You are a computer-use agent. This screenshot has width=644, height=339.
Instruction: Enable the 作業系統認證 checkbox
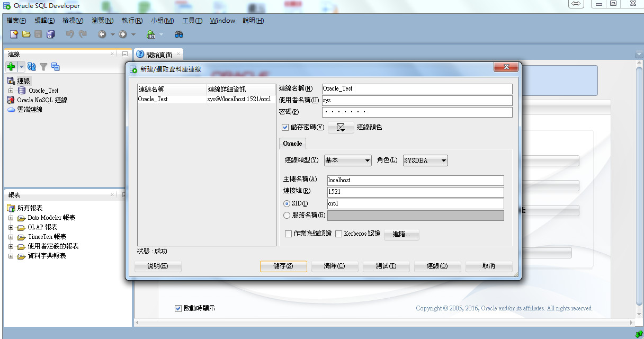pyautogui.click(x=288, y=234)
